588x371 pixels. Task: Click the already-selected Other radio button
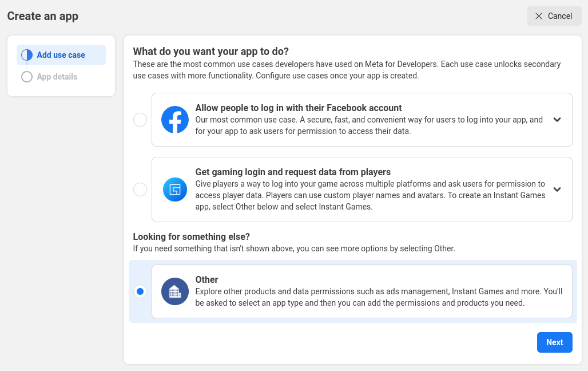(x=140, y=291)
